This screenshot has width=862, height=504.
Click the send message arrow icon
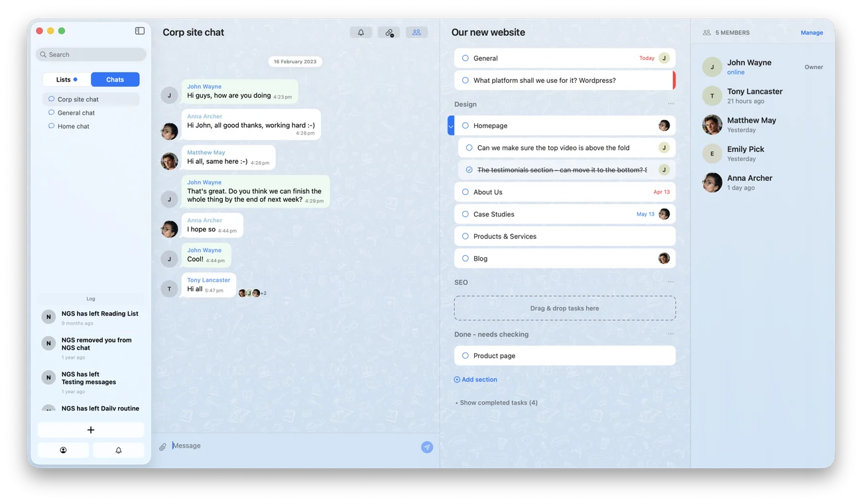pos(427,447)
